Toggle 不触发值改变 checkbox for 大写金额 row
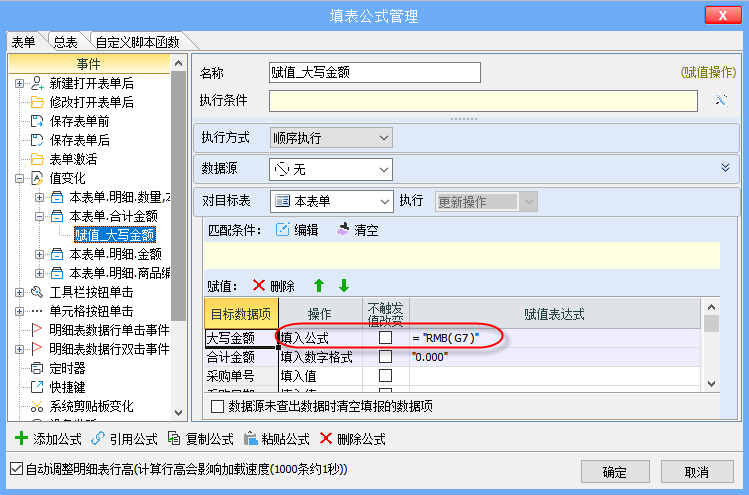 [x=385, y=338]
